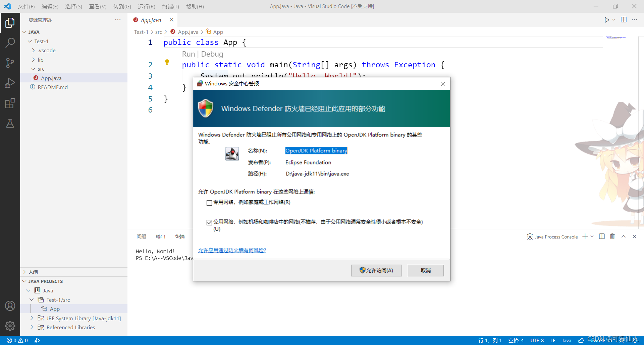
Task: Expand JRE System Library [Java-jdk11]
Action: coord(32,318)
